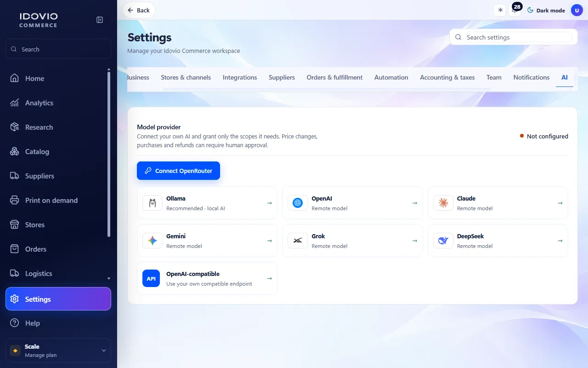Open the Orders & fulfillment tab
Viewport: 588px width, 368px height.
[x=335, y=77]
